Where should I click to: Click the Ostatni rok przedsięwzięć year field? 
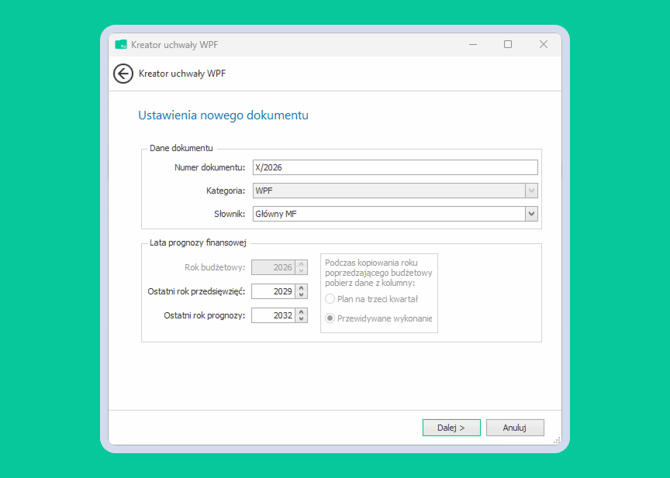coord(273,292)
